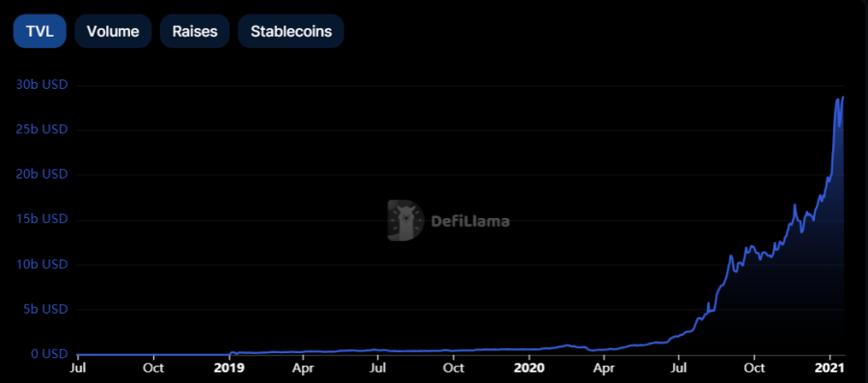This screenshot has height=383, width=868.
Task: Click the 0 USD axis label
Action: coord(49,354)
